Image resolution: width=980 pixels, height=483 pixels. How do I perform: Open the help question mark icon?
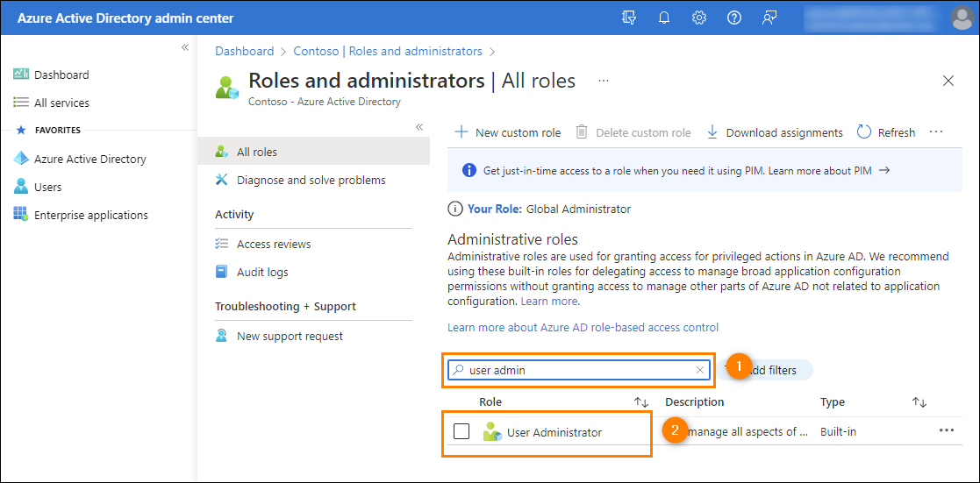[x=734, y=18]
